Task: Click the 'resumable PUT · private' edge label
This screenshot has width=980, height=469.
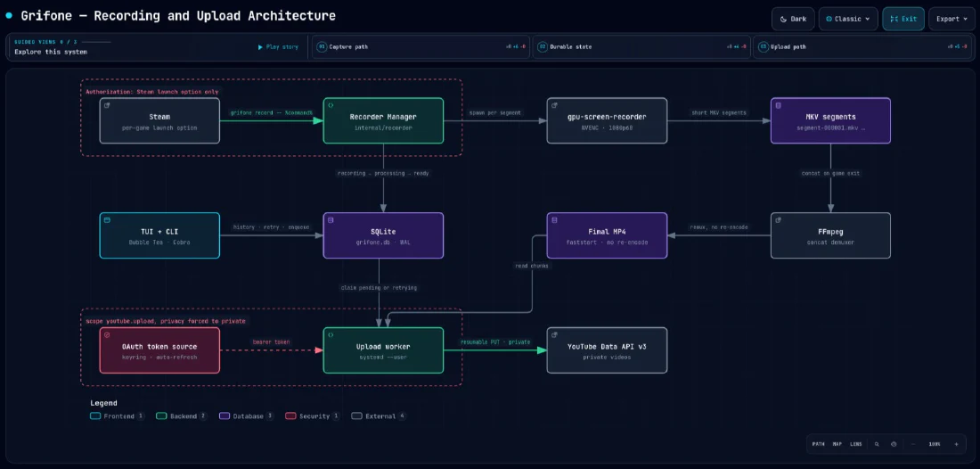Action: click(x=495, y=342)
